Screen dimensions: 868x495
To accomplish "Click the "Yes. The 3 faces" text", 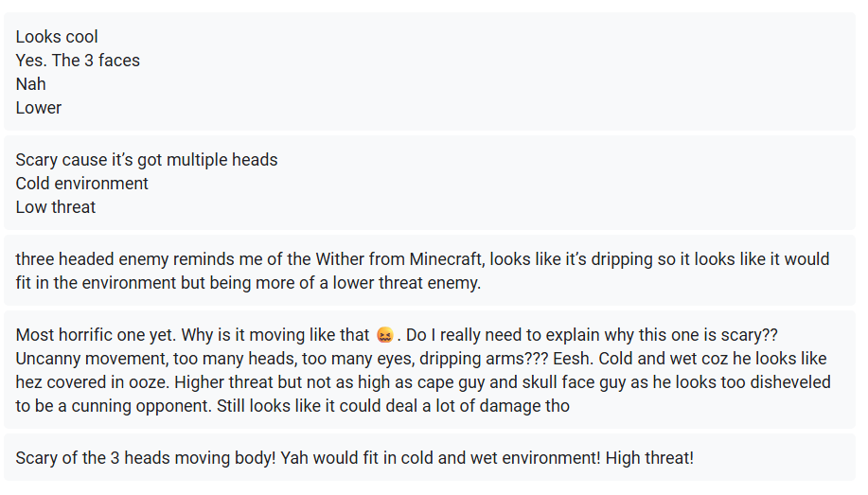I will coord(78,61).
